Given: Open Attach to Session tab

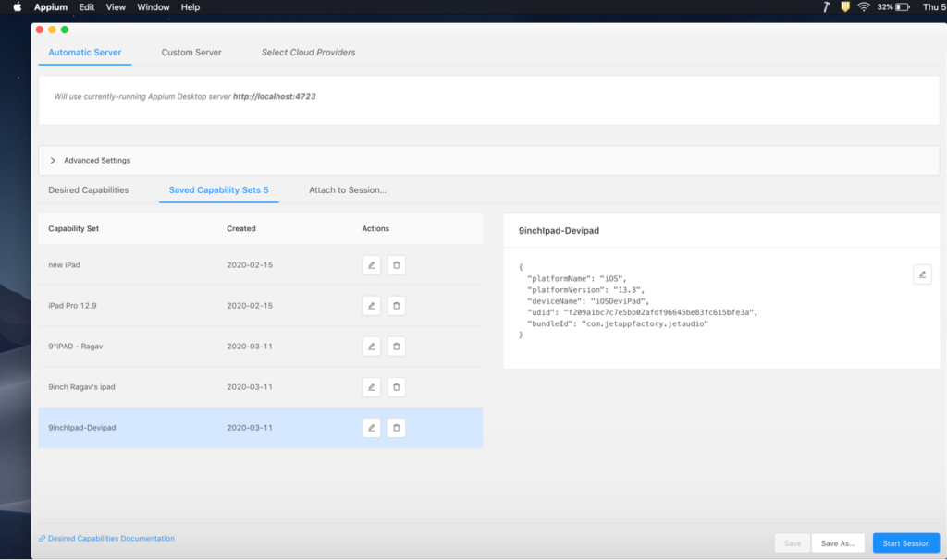Looking at the screenshot, I should [x=348, y=190].
